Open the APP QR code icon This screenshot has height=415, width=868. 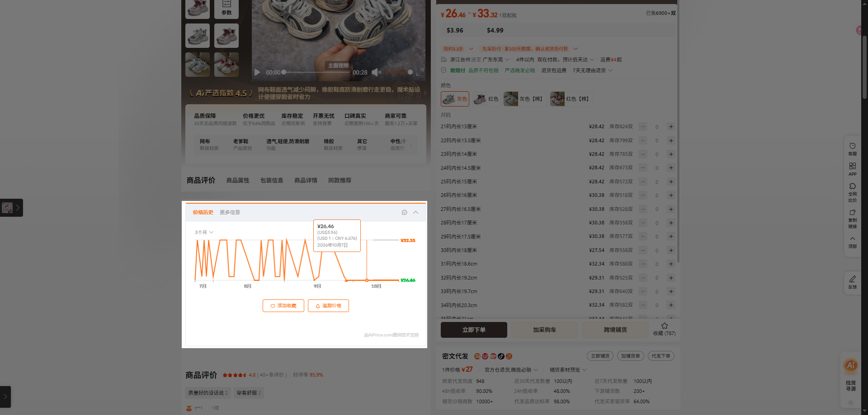coord(852,169)
